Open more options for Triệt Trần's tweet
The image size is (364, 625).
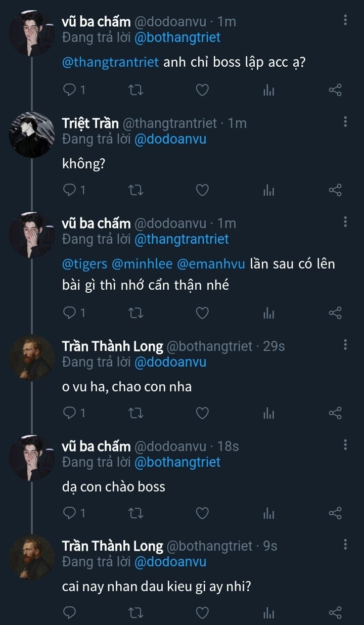345,121
